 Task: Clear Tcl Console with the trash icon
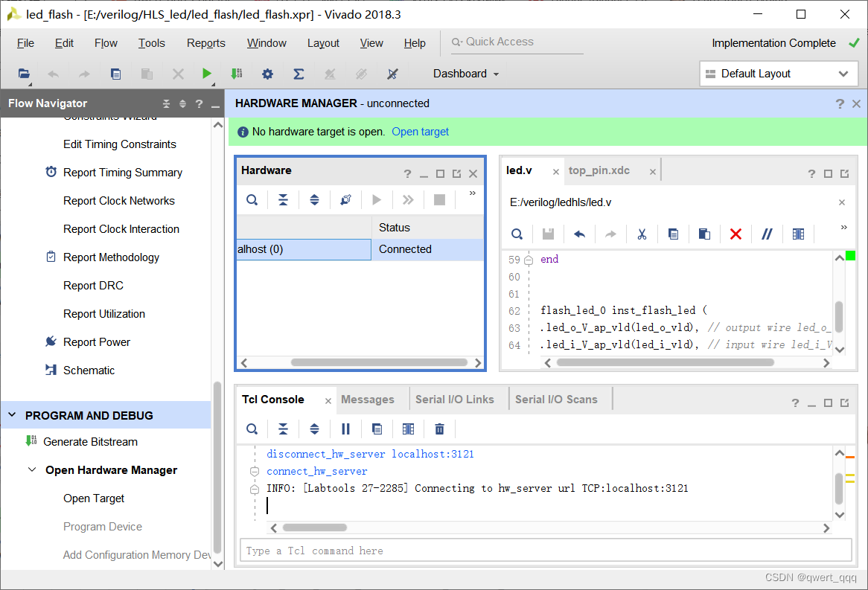coord(439,429)
